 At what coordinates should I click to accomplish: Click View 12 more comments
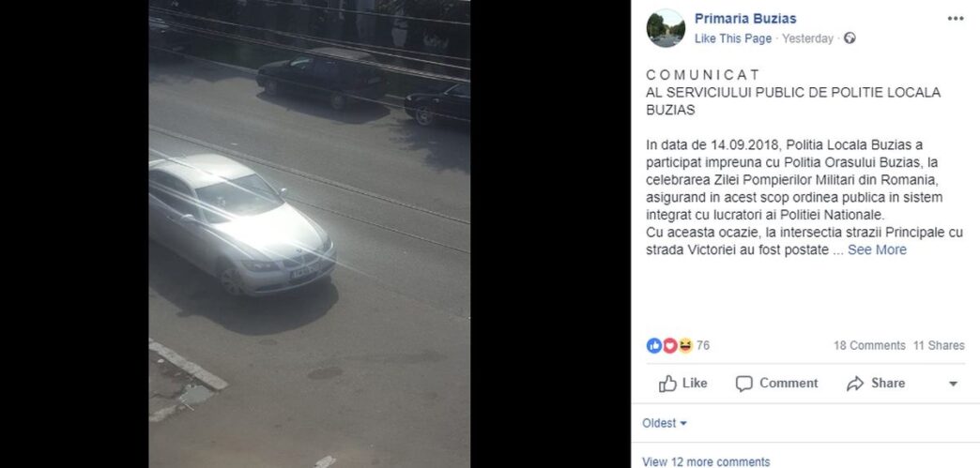pyautogui.click(x=706, y=461)
